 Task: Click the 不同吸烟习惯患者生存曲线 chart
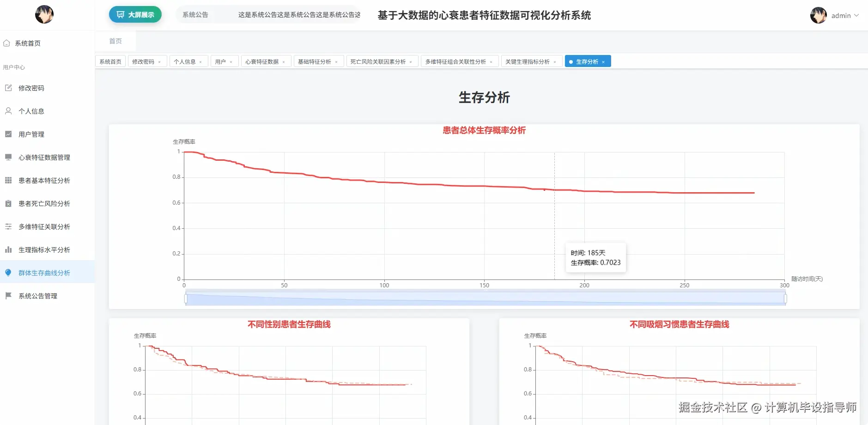click(x=679, y=372)
